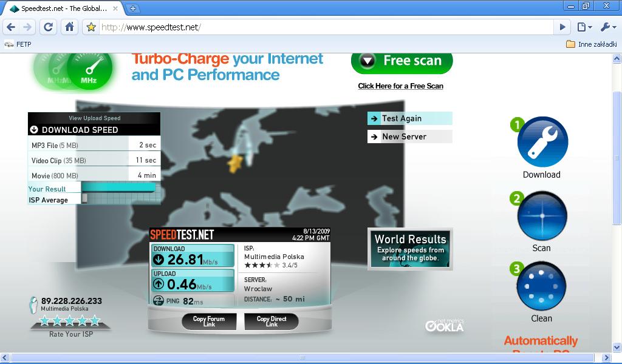The image size is (622, 364).
Task: Click the Test Again button
Action: (409, 119)
